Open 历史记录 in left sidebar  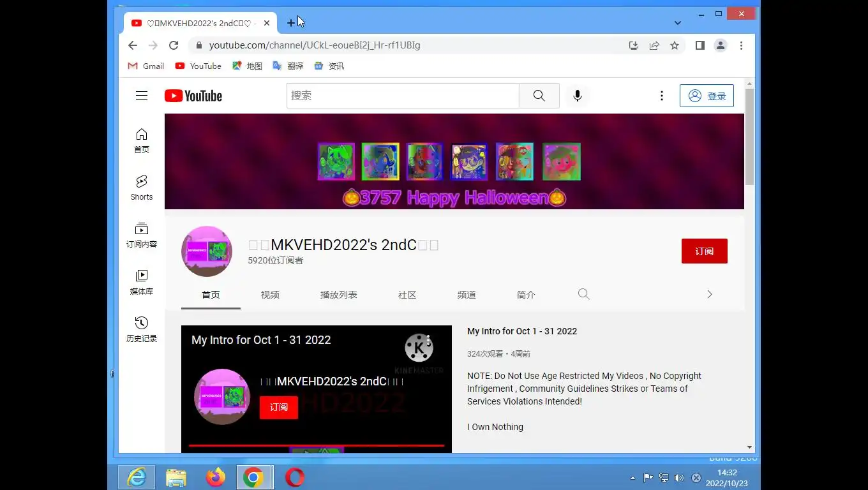pyautogui.click(x=142, y=329)
